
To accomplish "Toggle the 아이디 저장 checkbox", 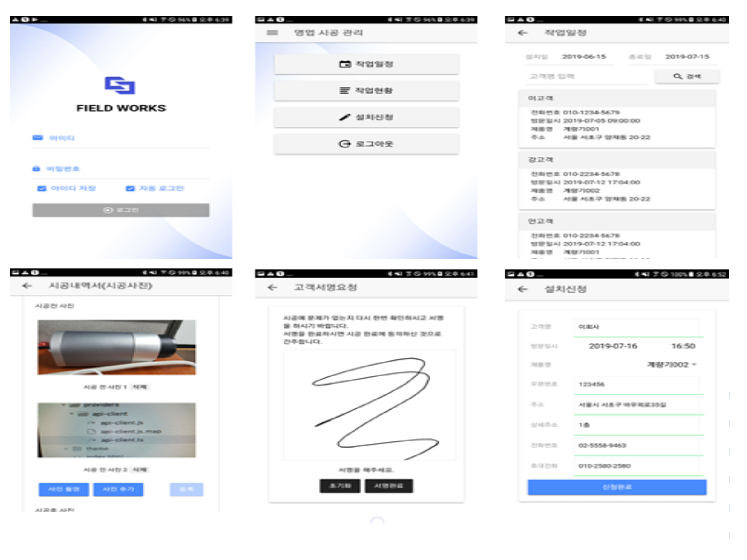I will pos(41,188).
